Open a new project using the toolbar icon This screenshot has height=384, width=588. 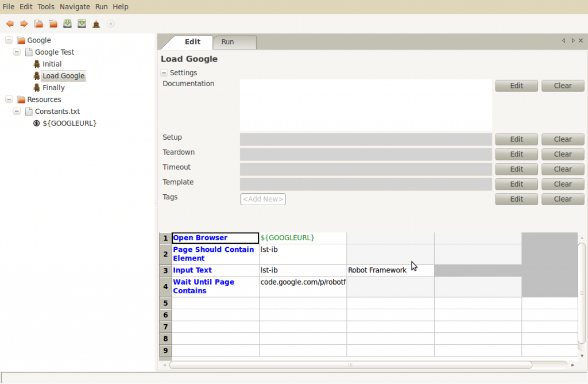click(x=38, y=24)
